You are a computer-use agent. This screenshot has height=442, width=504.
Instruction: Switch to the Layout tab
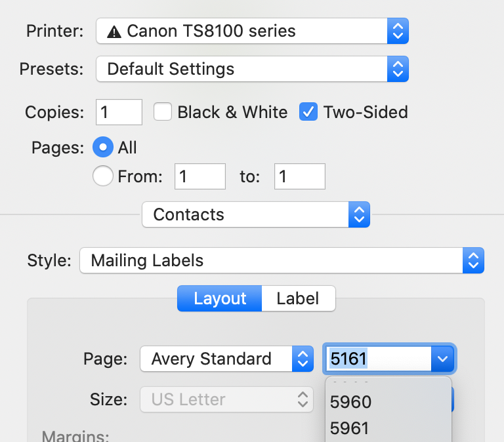pyautogui.click(x=220, y=298)
